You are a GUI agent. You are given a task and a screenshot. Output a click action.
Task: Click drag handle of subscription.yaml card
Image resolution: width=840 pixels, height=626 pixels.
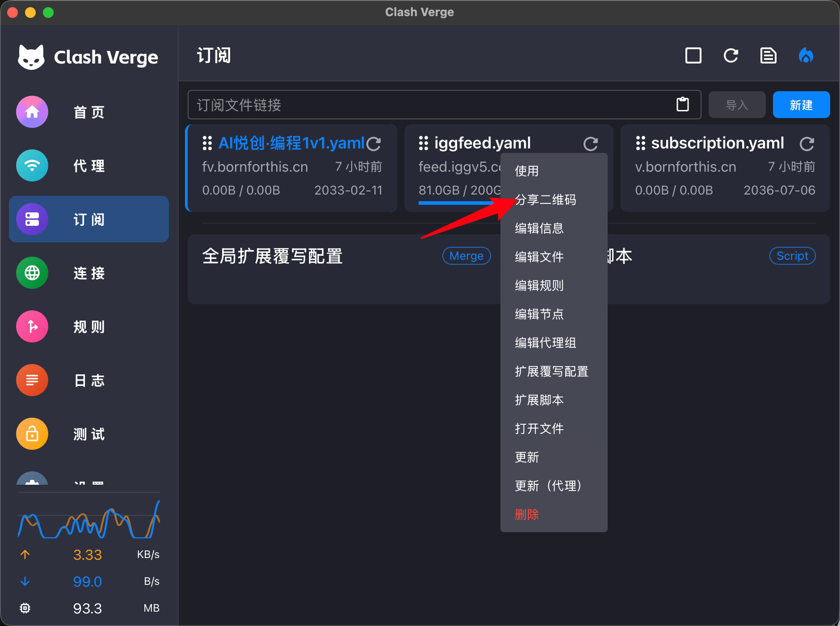coord(640,143)
